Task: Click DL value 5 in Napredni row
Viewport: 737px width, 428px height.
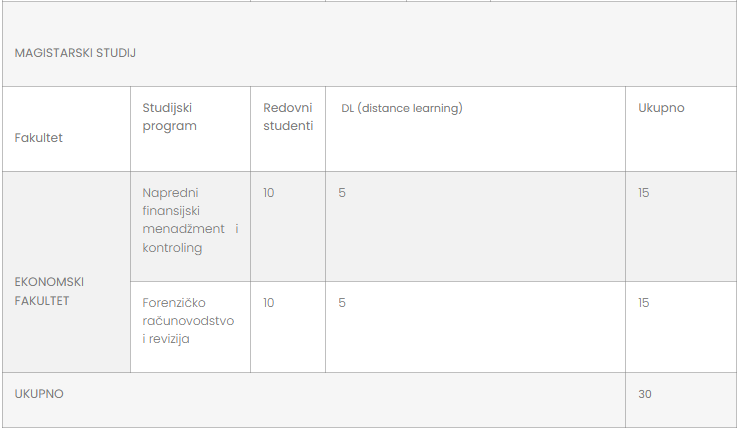Action: coord(342,193)
